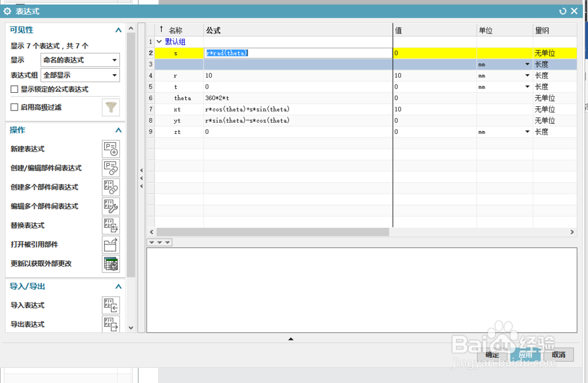Open the mm unit dropdown in blank row 3
The height and width of the screenshot is (383, 588).
pos(527,64)
